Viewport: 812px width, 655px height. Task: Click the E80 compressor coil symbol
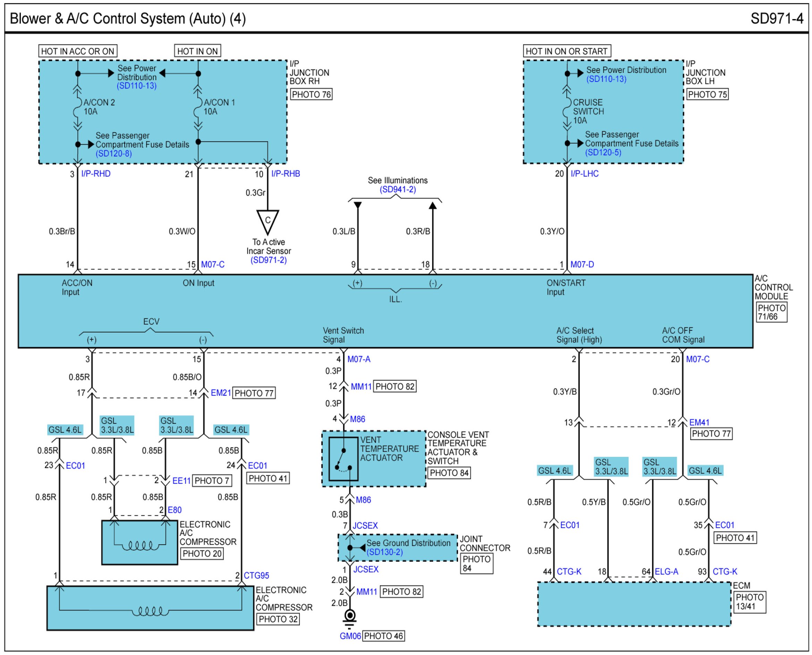[140, 545]
